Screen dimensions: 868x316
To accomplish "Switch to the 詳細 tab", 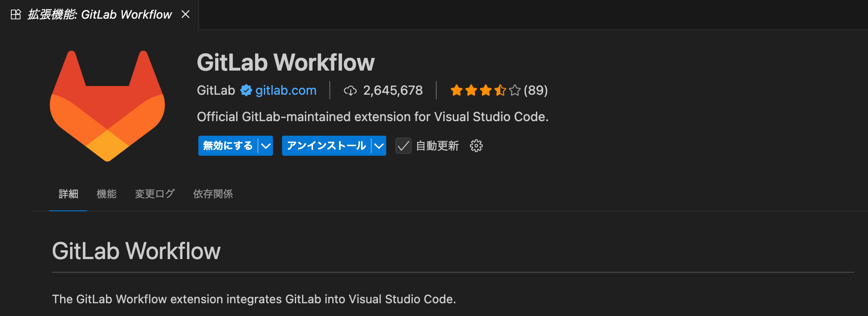I will [x=68, y=194].
